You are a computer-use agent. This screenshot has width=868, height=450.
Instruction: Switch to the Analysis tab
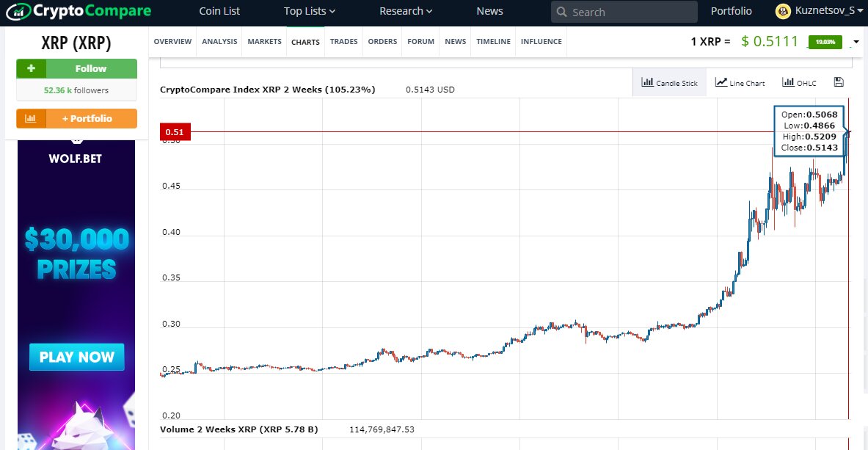(x=219, y=42)
